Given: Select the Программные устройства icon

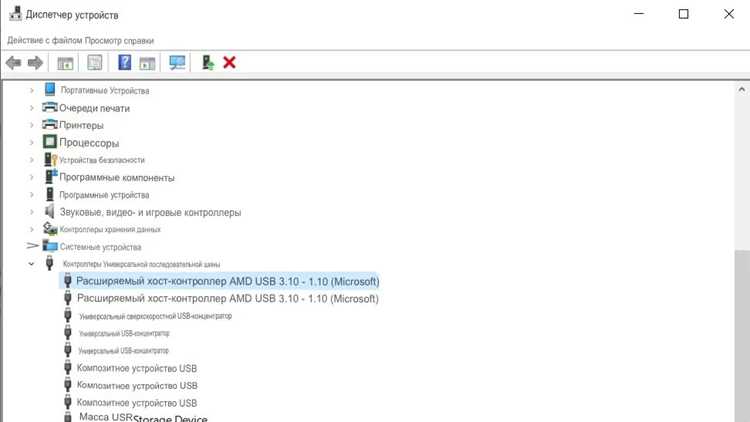Looking at the screenshot, I should [x=50, y=194].
